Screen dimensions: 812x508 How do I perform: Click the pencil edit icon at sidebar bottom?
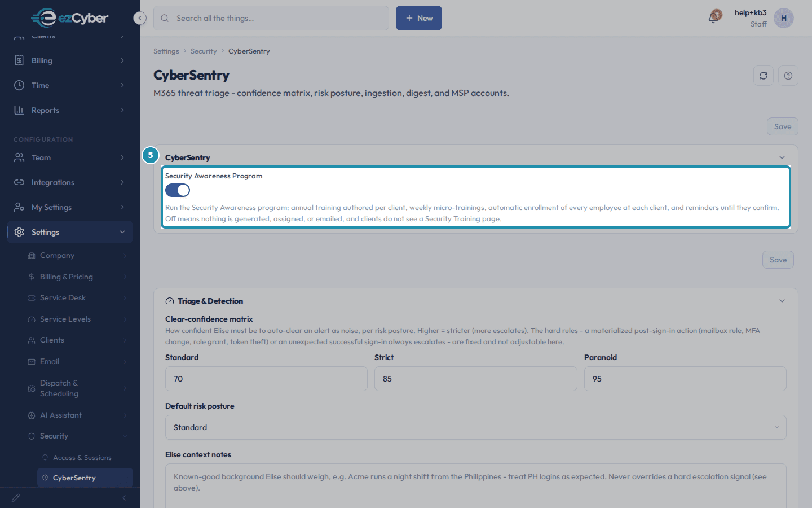tap(16, 498)
